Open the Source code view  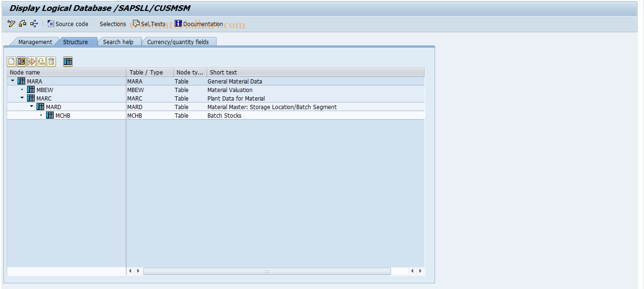[x=68, y=24]
